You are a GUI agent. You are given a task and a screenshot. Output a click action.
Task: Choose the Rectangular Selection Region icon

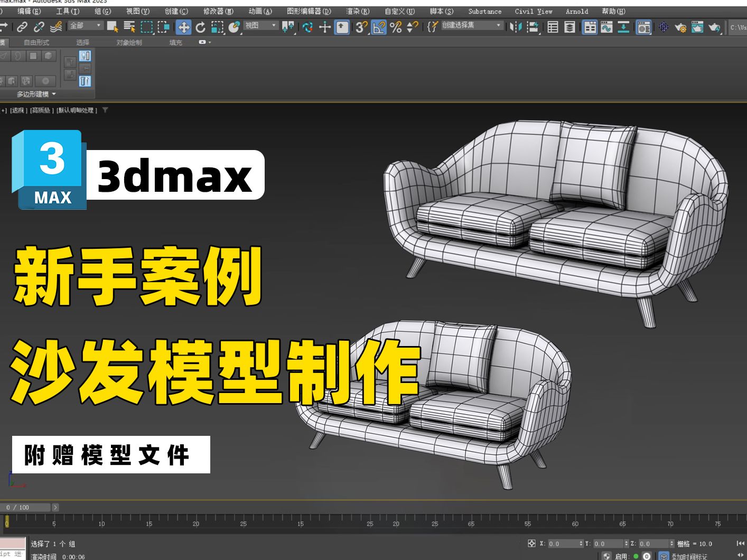[x=147, y=26]
